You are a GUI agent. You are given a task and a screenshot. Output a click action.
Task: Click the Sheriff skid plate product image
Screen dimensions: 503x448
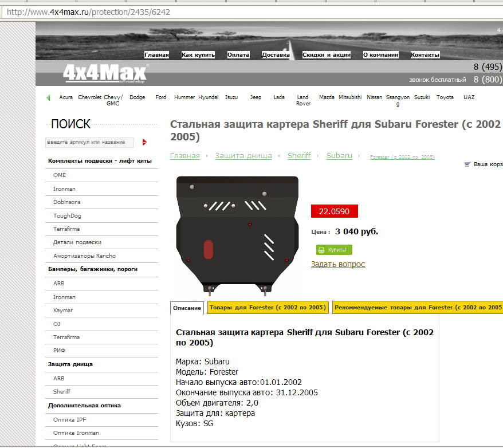pyautogui.click(x=237, y=235)
